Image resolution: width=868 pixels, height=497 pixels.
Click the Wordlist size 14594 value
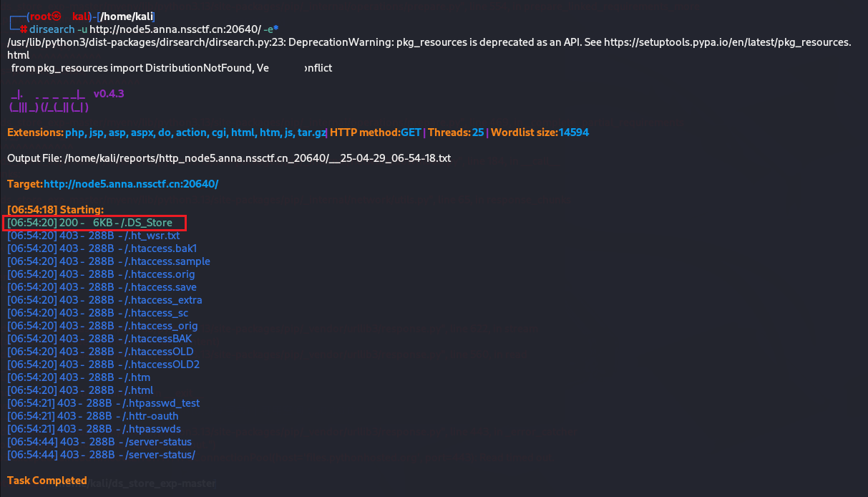pos(574,132)
